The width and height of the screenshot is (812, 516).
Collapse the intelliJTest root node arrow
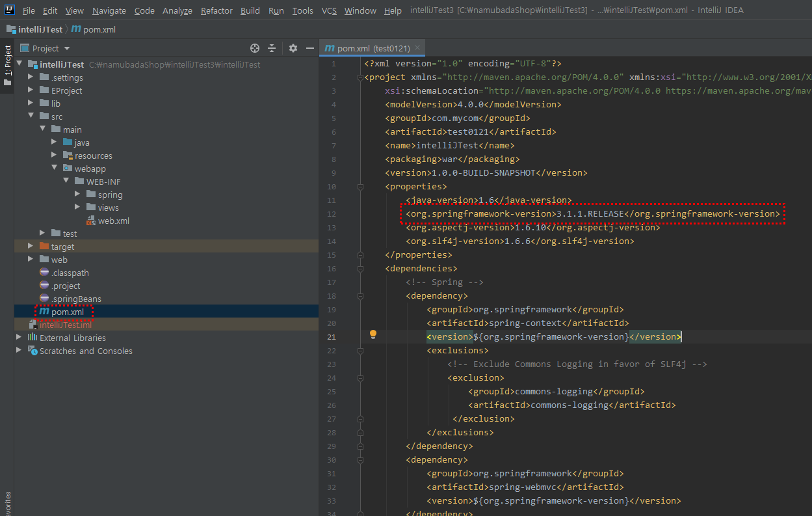pyautogui.click(x=20, y=64)
